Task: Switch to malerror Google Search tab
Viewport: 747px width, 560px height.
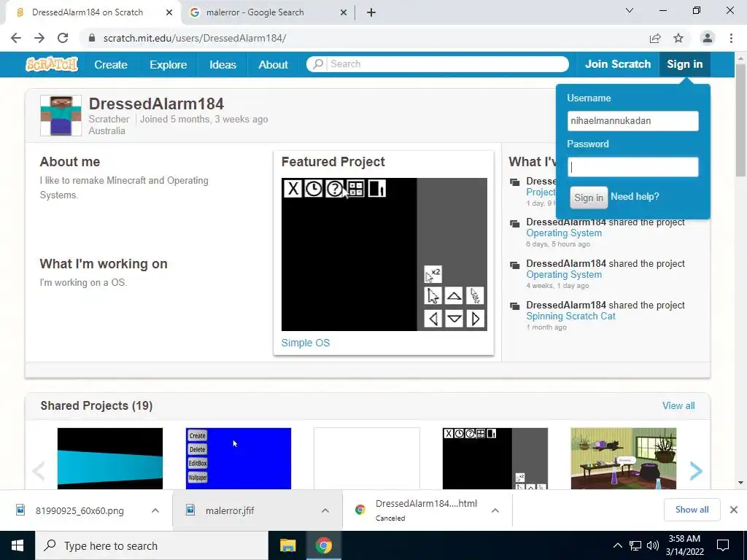Action: pyautogui.click(x=268, y=12)
